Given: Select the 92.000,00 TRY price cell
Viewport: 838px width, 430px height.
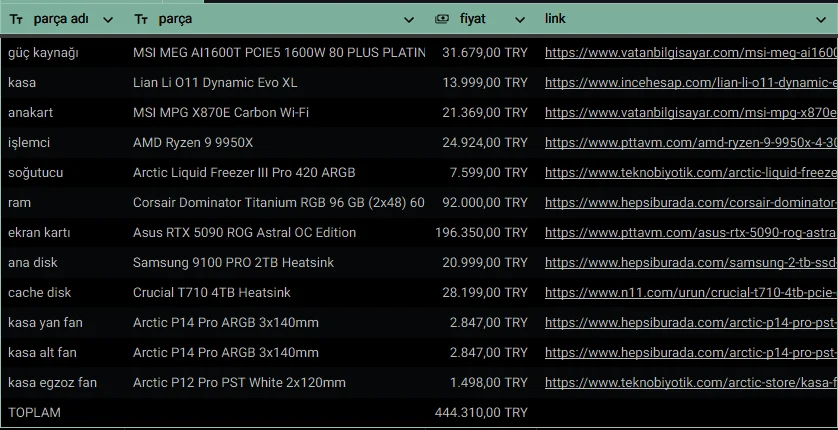Looking at the screenshot, I should pos(481,202).
